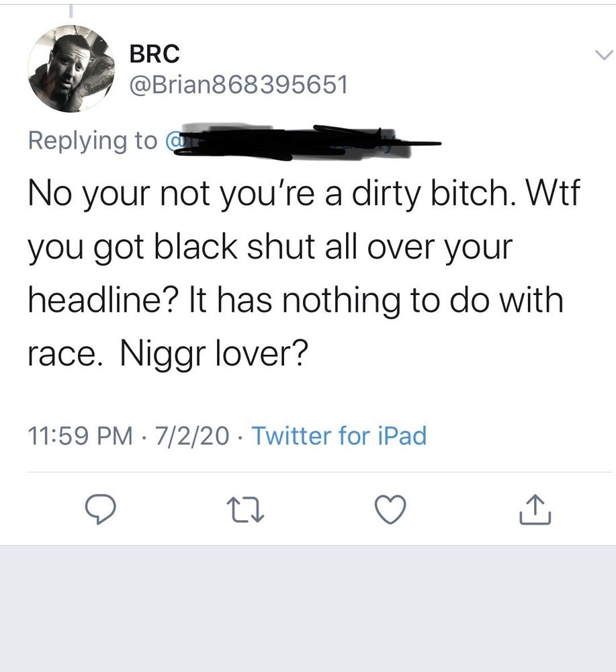616x672 pixels.
Task: Open the share sheet arrow icon
Action: coord(535,509)
